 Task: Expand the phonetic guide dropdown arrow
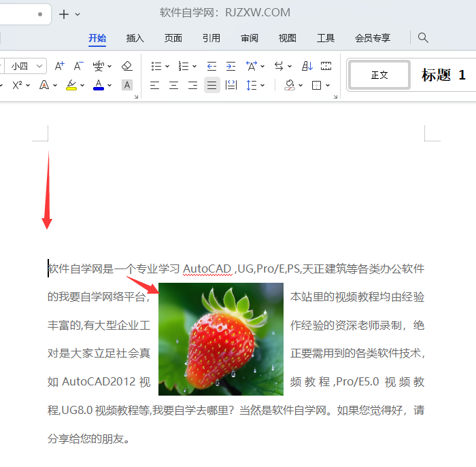tap(109, 66)
